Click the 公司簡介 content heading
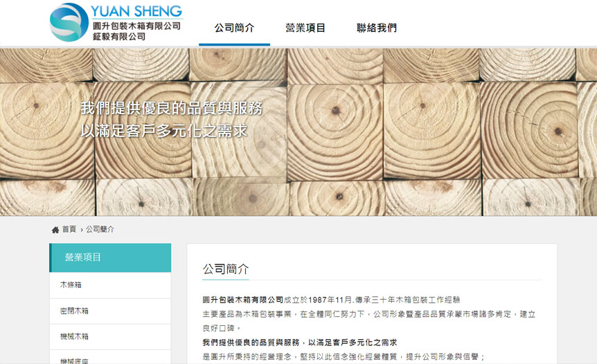Image resolution: width=597 pixels, height=364 pixels. 226,269
